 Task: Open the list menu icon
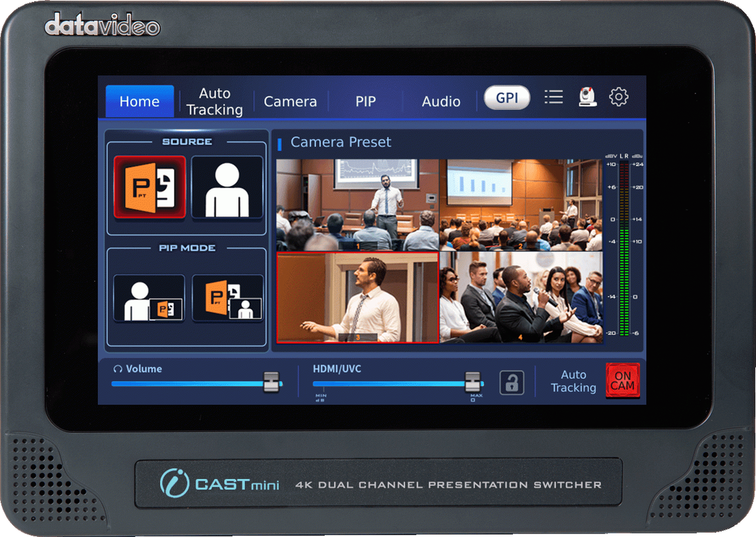[x=554, y=98]
